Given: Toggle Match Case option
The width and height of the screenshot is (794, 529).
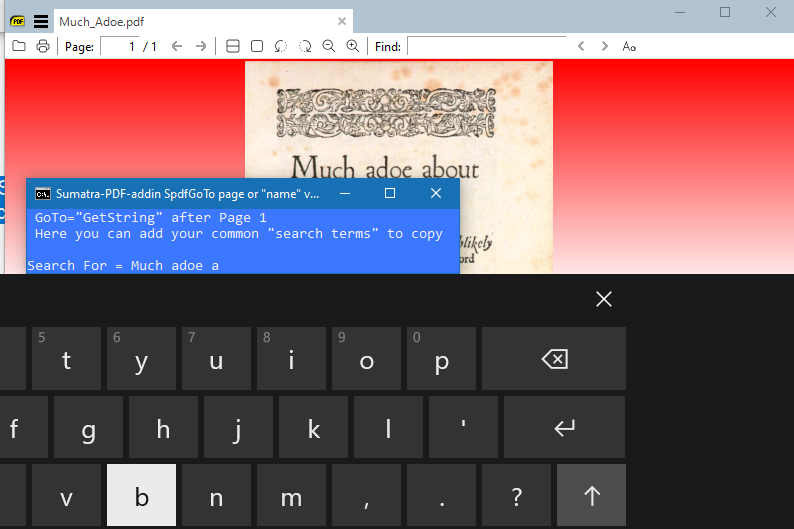Looking at the screenshot, I should pos(629,46).
